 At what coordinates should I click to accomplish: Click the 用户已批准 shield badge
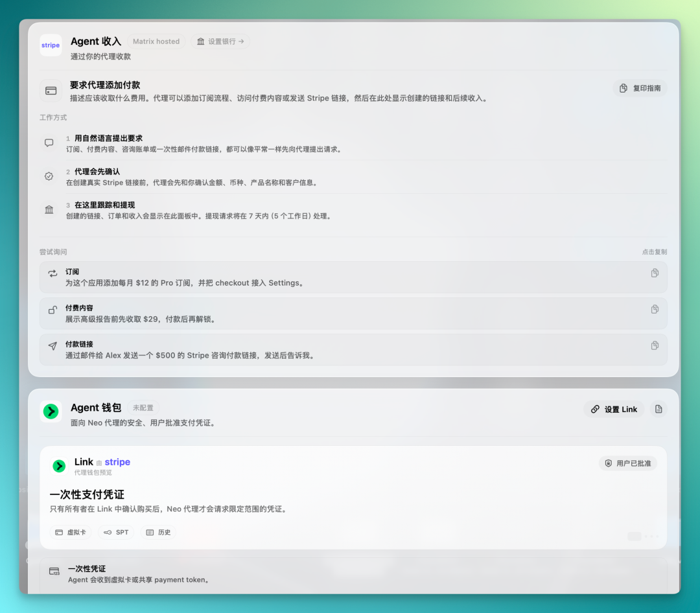pos(627,463)
